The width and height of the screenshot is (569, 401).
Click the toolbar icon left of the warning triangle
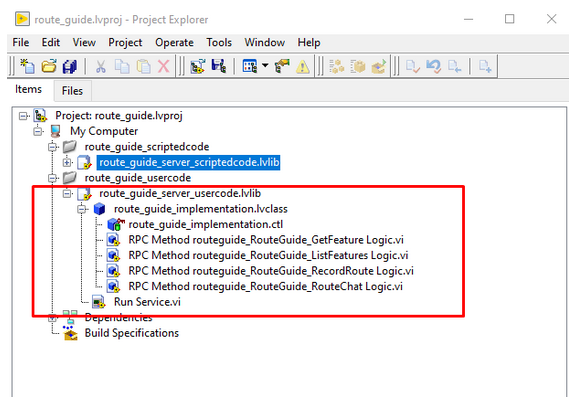tap(282, 66)
